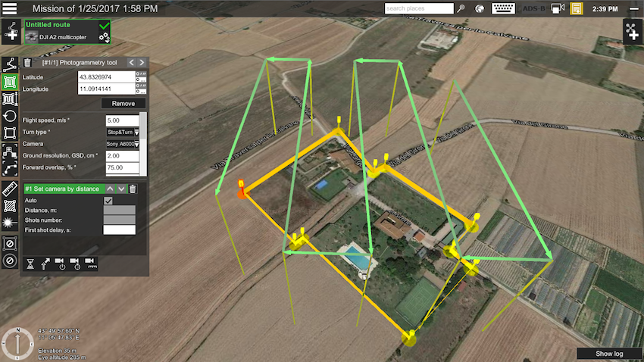Screen dimensions: 644x362
Task: Toggle longitude coordinate format switch
Action: [x=141, y=89]
